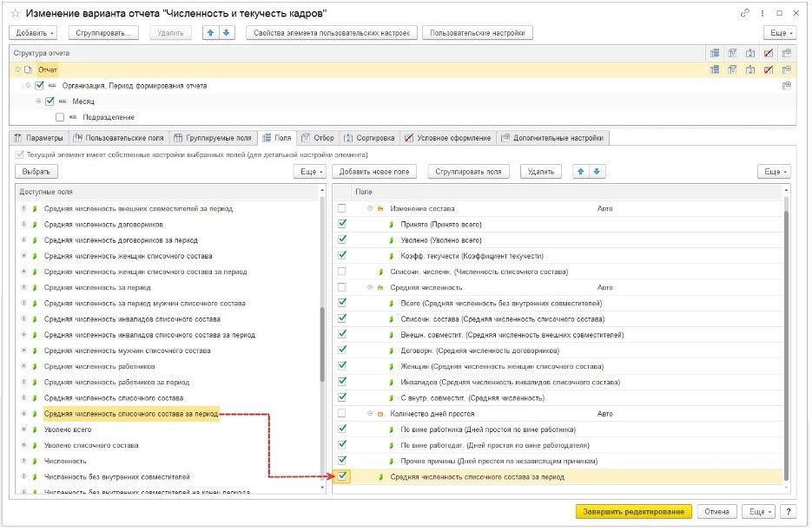Move structure element down with top arrow
The height and width of the screenshot is (531, 812).
point(227,32)
